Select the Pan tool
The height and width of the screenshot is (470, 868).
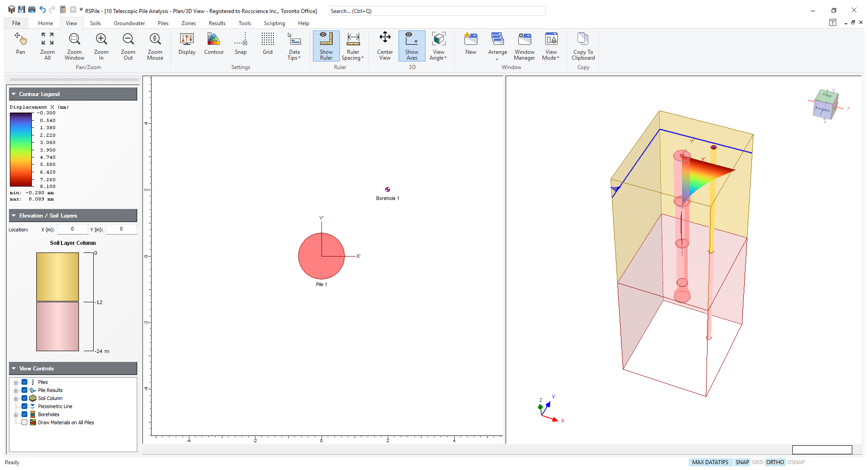20,44
